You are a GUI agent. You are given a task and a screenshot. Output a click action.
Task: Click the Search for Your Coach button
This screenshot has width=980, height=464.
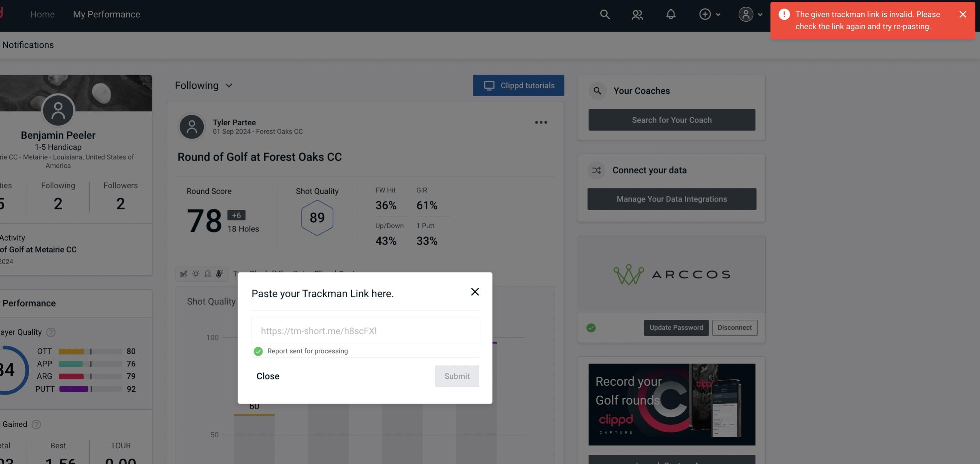[672, 120]
